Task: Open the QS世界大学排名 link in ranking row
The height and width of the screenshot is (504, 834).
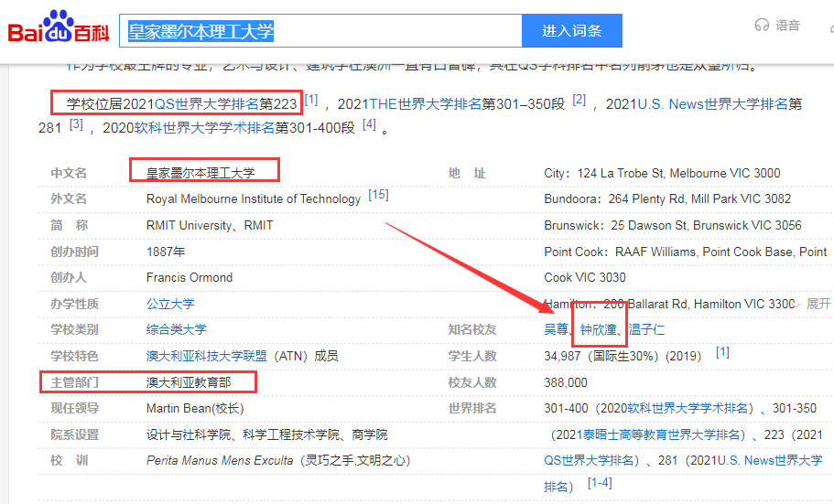Action: point(589,460)
